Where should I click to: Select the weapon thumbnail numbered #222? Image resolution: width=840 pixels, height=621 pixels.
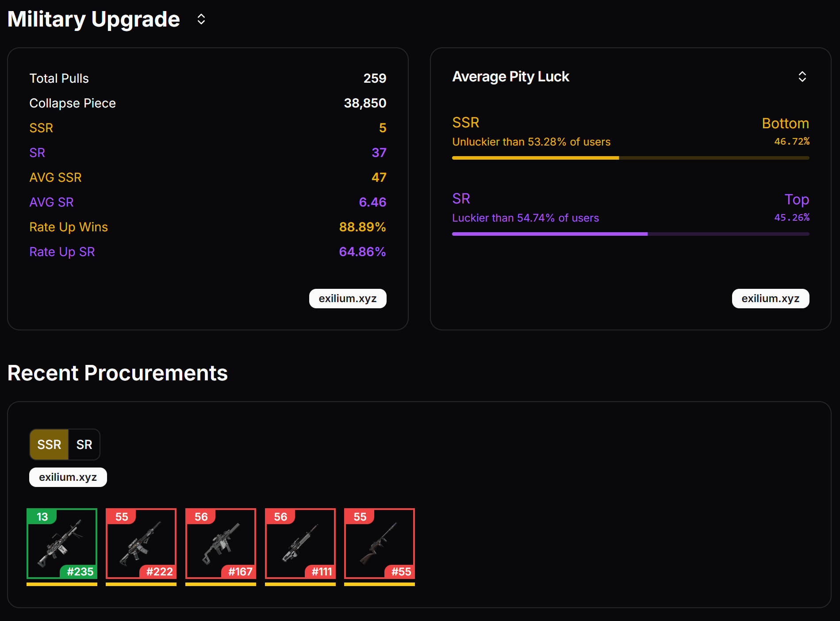[x=141, y=544]
